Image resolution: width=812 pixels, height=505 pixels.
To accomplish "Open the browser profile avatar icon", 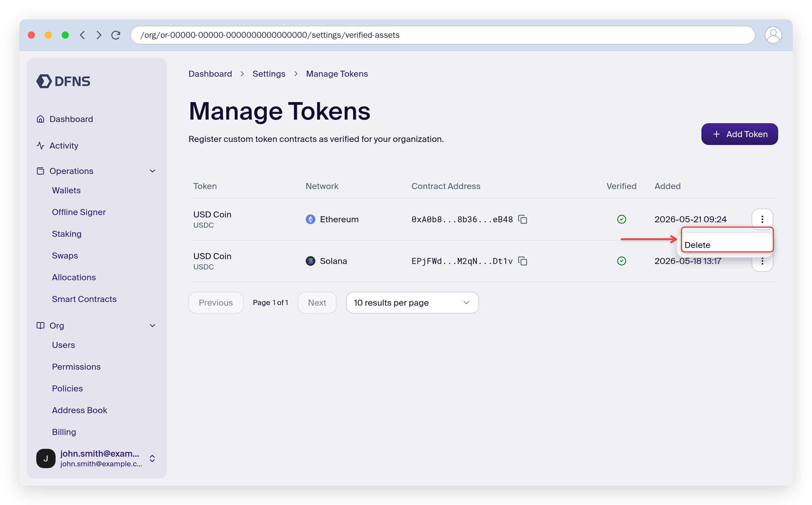I will click(773, 35).
